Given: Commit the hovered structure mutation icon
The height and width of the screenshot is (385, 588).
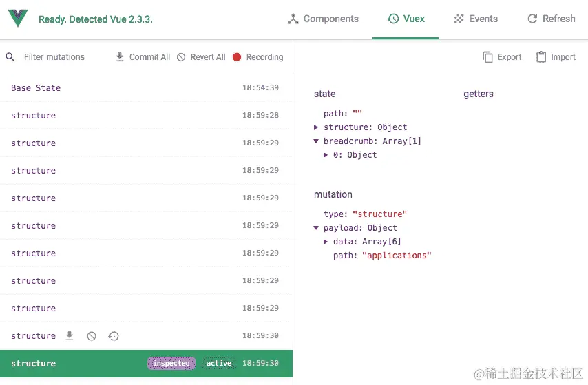Looking at the screenshot, I should [x=70, y=336].
